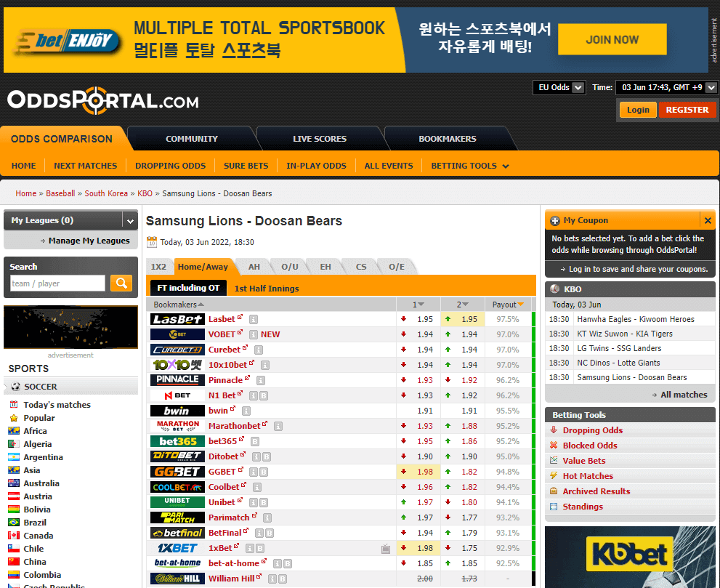
Task: Open the Community tab
Action: pyautogui.click(x=192, y=139)
